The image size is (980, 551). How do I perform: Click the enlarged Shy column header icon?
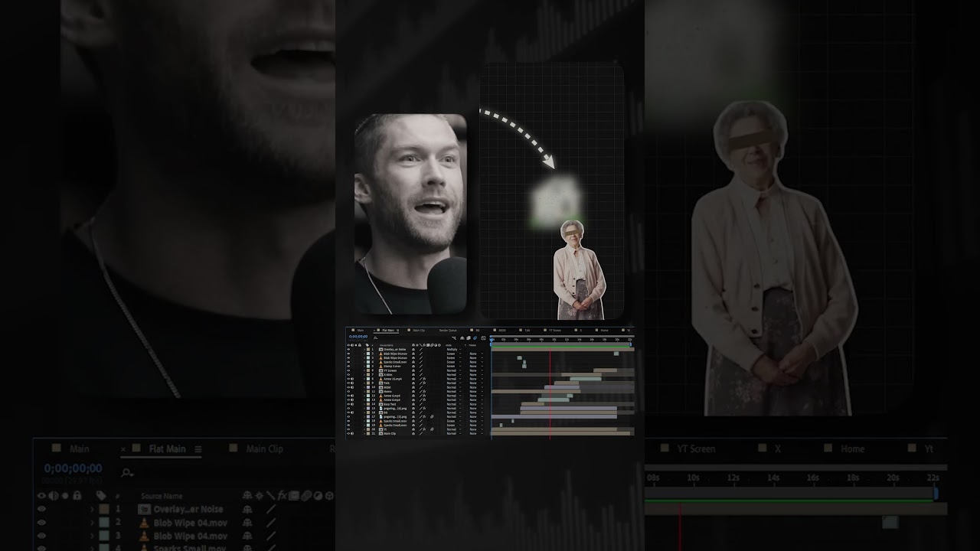pos(247,496)
